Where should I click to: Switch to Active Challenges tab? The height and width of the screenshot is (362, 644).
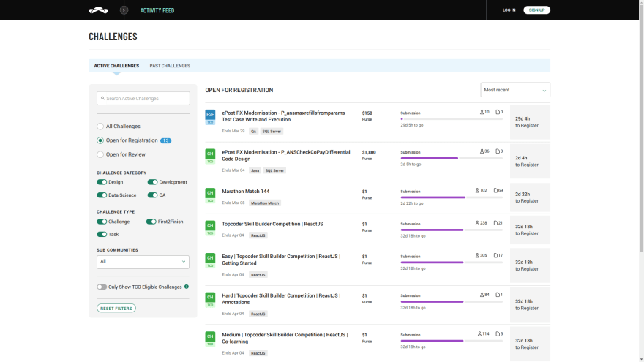click(x=116, y=66)
